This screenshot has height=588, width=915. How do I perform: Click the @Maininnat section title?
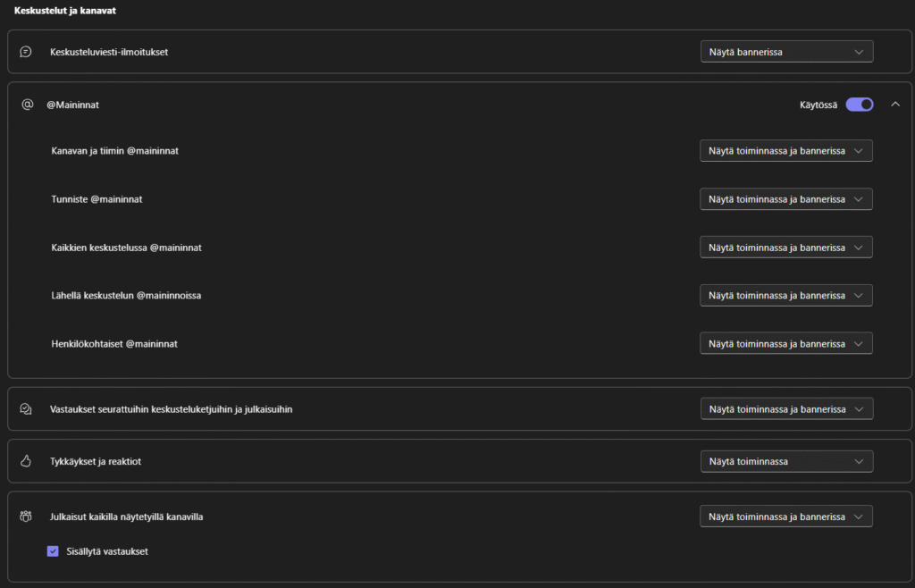tap(72, 105)
